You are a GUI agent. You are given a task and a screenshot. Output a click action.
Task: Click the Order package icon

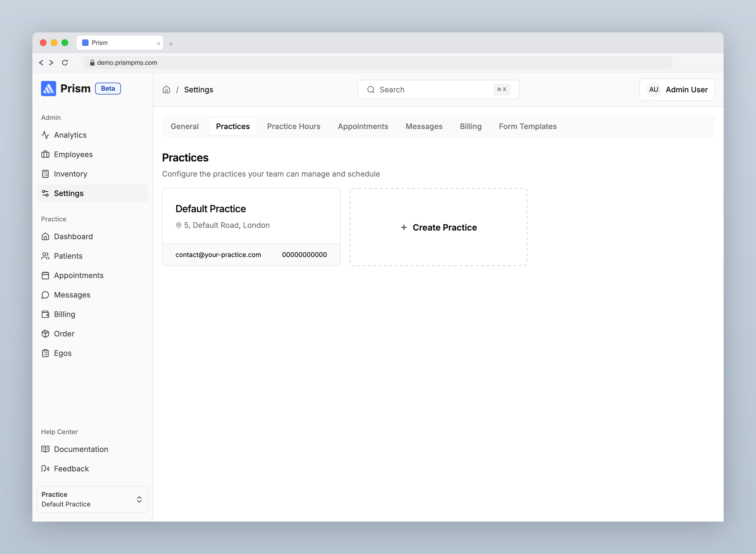46,334
